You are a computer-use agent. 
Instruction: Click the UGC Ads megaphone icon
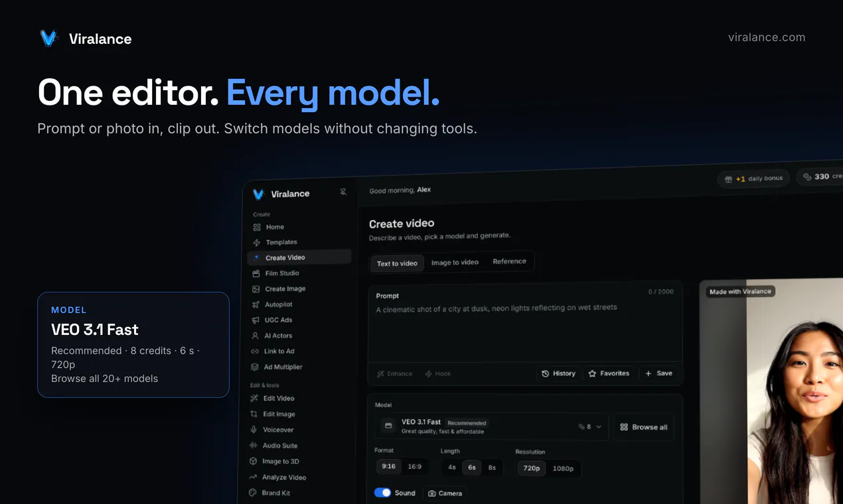click(256, 320)
